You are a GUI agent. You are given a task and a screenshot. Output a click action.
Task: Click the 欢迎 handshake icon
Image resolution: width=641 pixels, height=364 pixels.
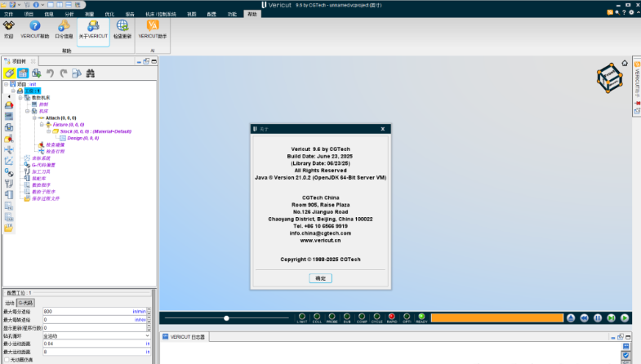click(9, 26)
